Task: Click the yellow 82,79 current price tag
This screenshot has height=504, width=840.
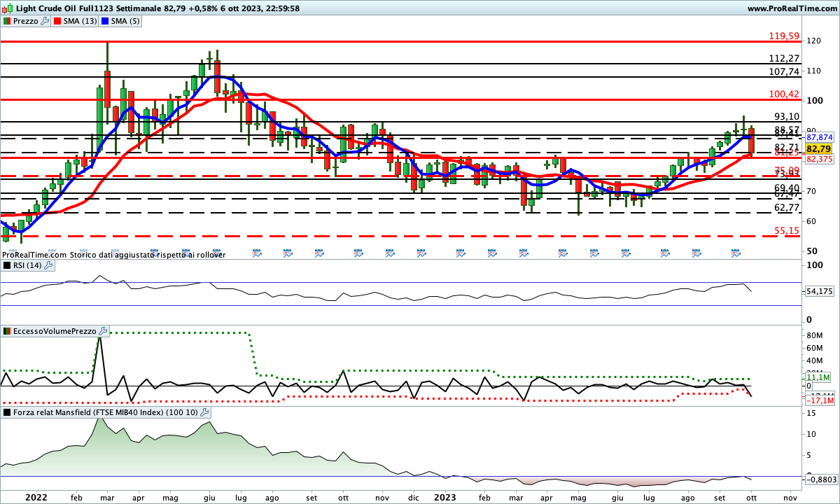Action: [818, 149]
